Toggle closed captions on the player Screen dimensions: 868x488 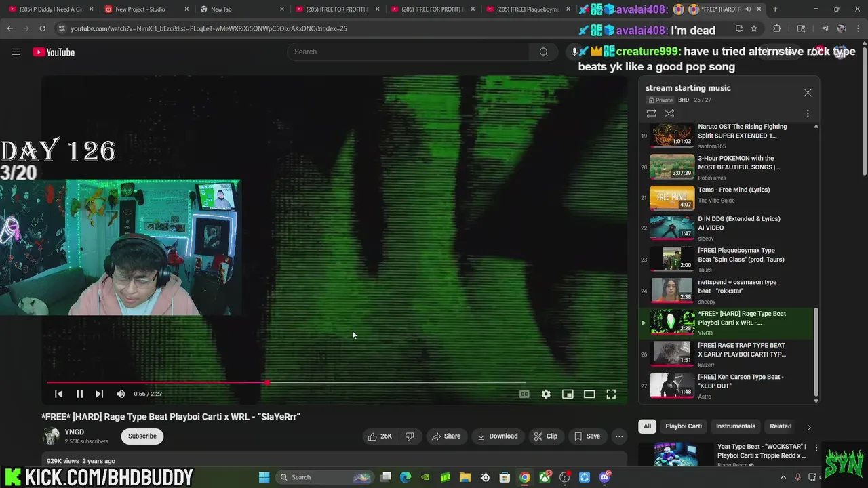524,394
